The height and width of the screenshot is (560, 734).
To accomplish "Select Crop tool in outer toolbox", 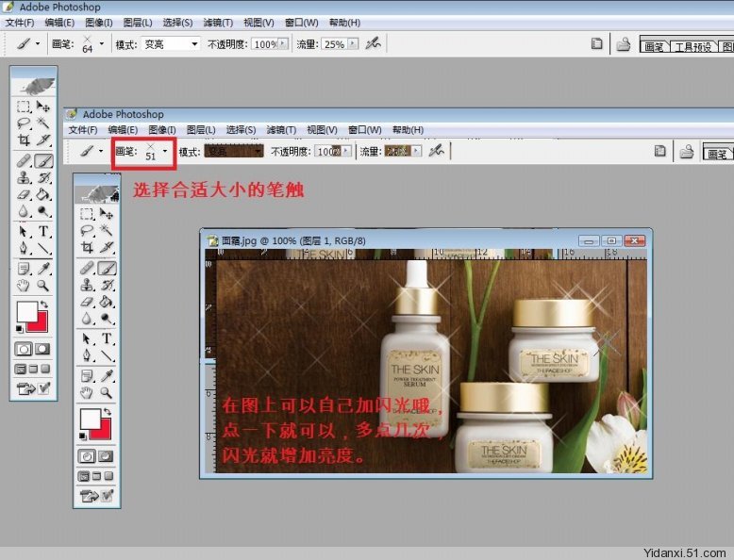I will [24, 140].
